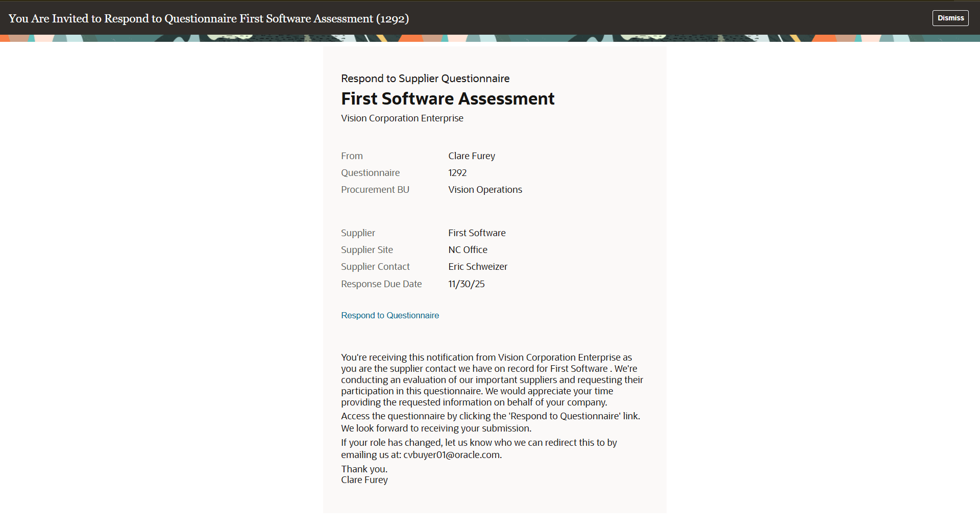Click the Supplier Contact label

(x=375, y=267)
